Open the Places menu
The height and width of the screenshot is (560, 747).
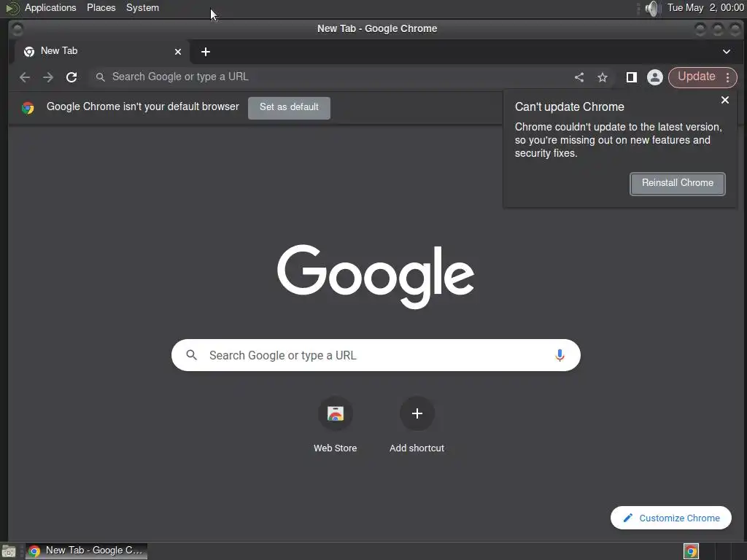coord(101,7)
